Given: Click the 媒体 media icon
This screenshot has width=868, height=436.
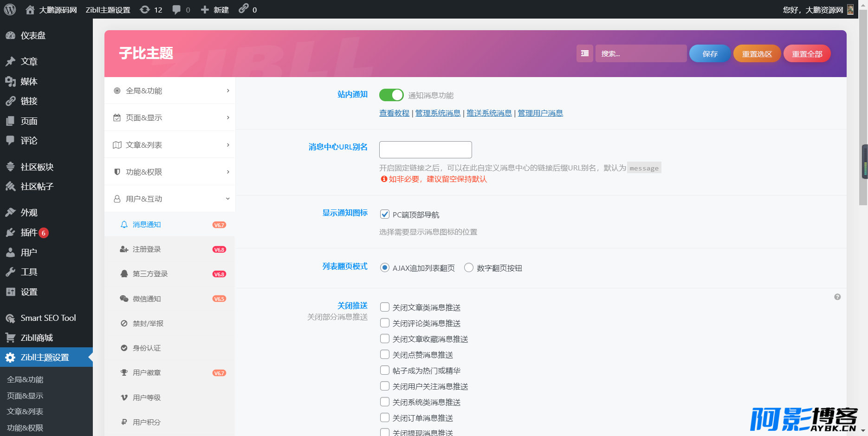Looking at the screenshot, I should coord(10,81).
